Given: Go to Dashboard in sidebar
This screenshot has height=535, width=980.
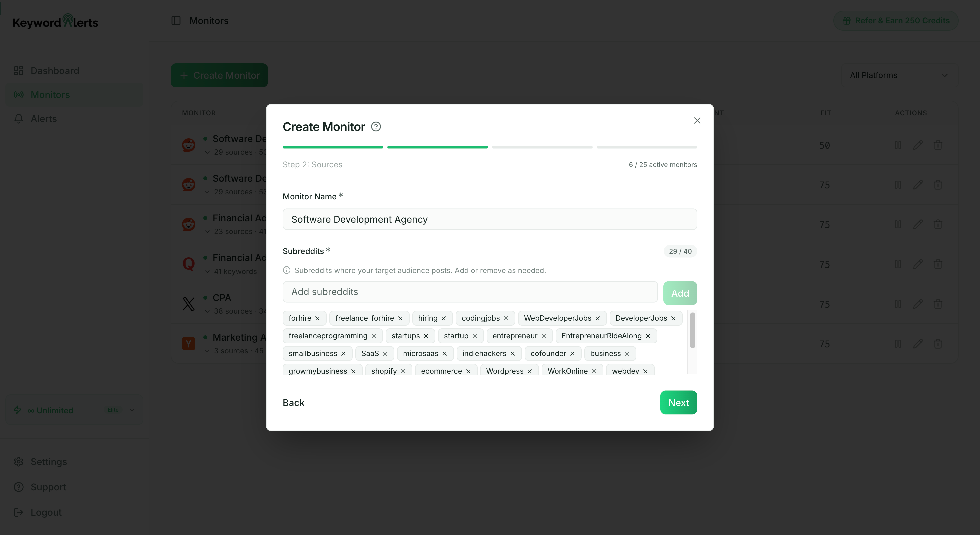Looking at the screenshot, I should [x=54, y=71].
